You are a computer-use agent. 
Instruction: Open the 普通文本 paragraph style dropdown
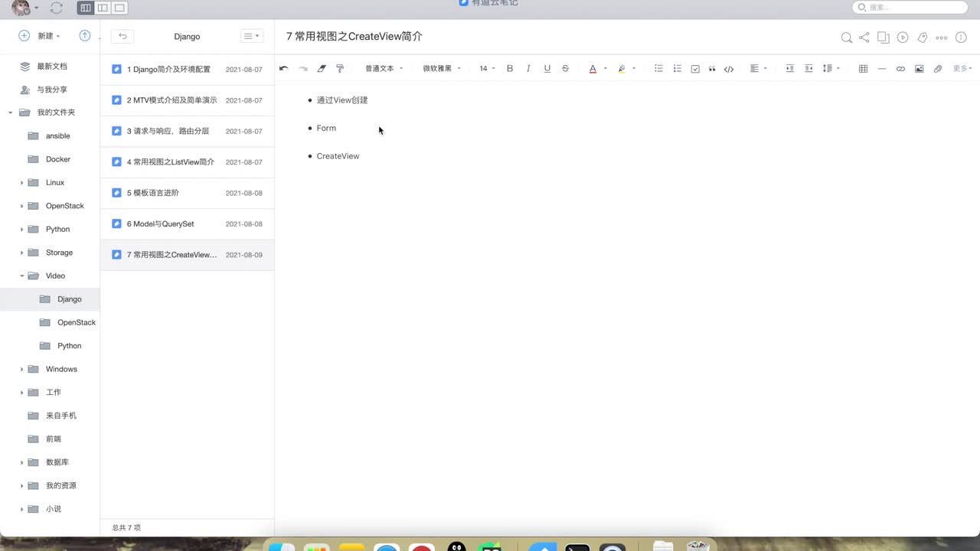point(384,68)
